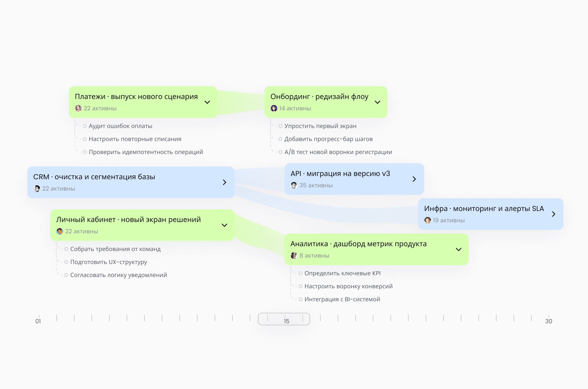588x389 pixels.
Task: Mark Упростить первый экран status circle
Action: (x=280, y=126)
